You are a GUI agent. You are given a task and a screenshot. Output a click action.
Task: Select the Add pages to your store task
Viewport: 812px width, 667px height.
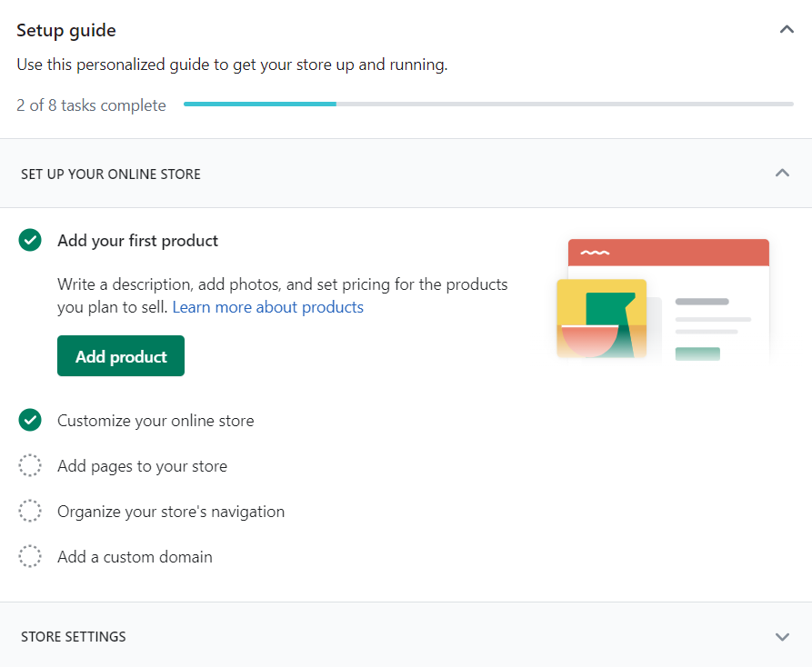[142, 466]
